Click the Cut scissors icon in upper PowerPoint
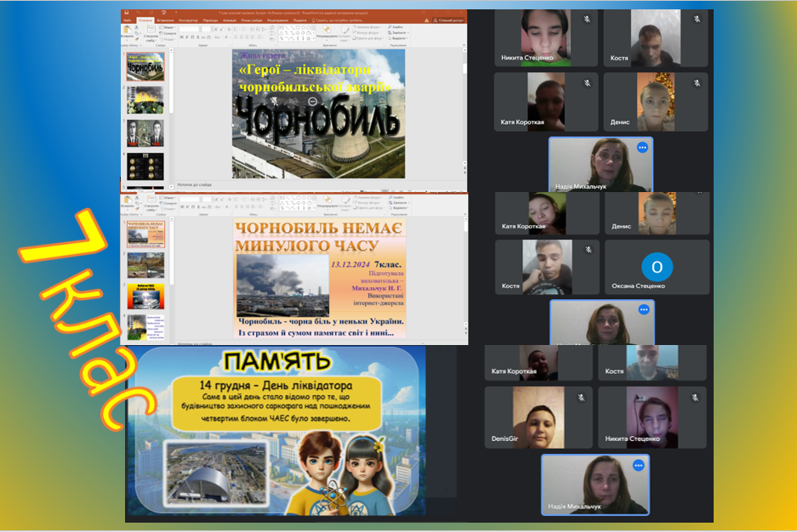The width and height of the screenshot is (797, 532). click(x=136, y=27)
